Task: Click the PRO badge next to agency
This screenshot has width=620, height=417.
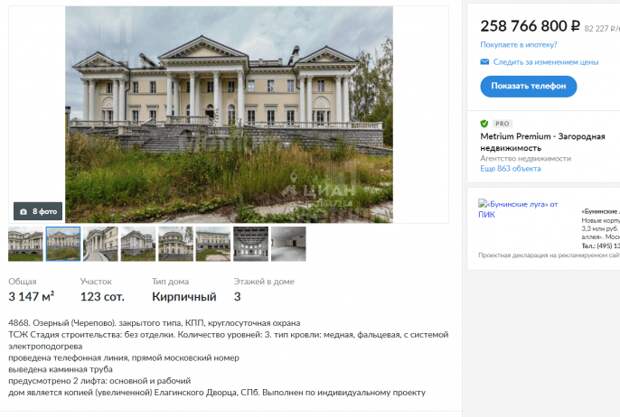Action: click(x=502, y=123)
